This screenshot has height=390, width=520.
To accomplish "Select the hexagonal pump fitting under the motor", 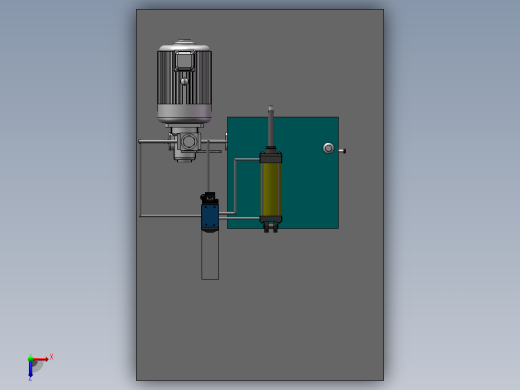I will pyautogui.click(x=188, y=142).
